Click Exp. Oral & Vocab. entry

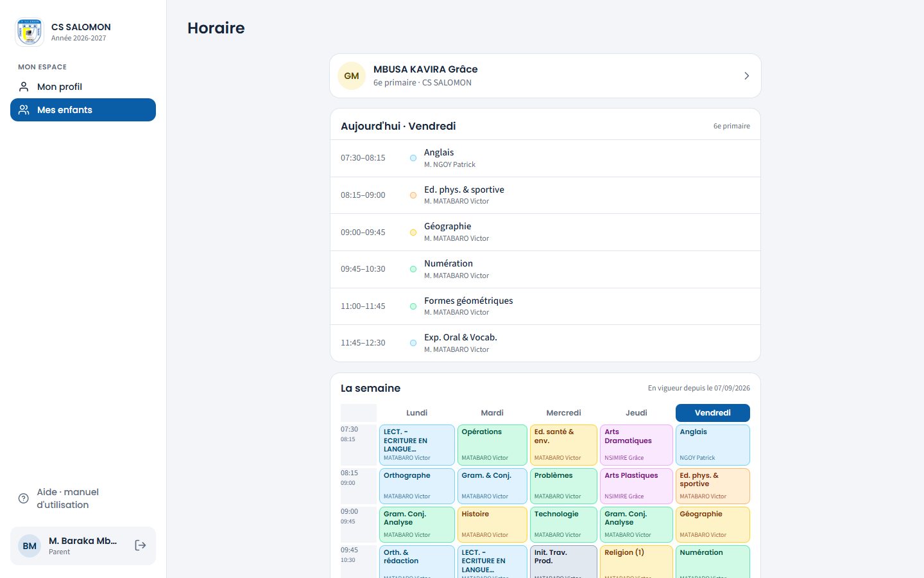click(545, 343)
